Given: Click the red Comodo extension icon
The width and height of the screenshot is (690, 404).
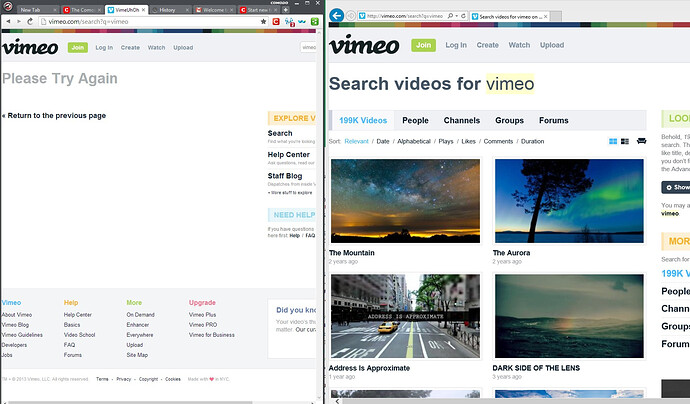Looking at the screenshot, I should (x=276, y=21).
